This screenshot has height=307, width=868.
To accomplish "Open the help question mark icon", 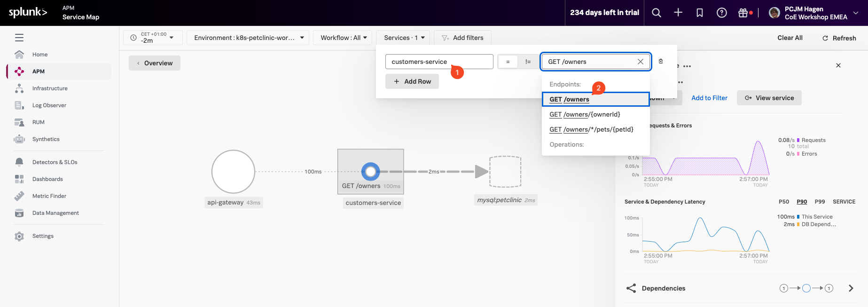I will 721,13.
